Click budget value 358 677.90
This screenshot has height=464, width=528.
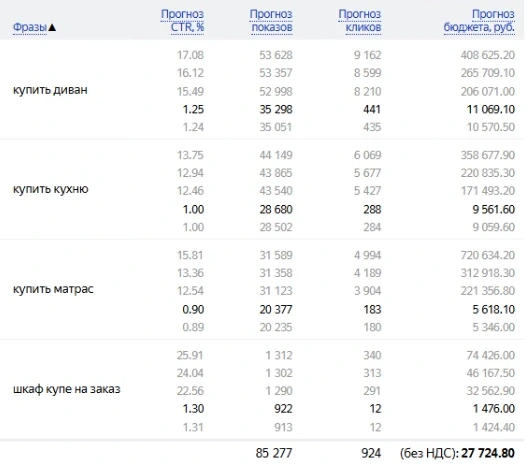point(488,155)
